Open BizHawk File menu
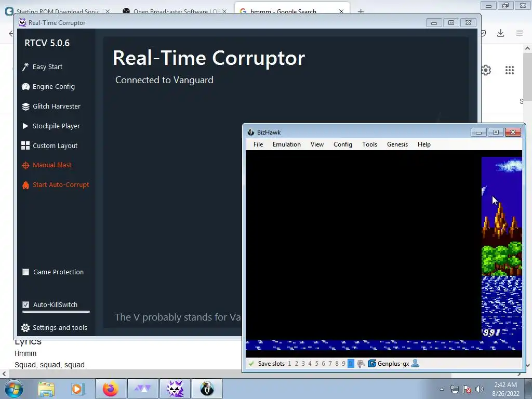The width and height of the screenshot is (532, 399). coord(258,144)
